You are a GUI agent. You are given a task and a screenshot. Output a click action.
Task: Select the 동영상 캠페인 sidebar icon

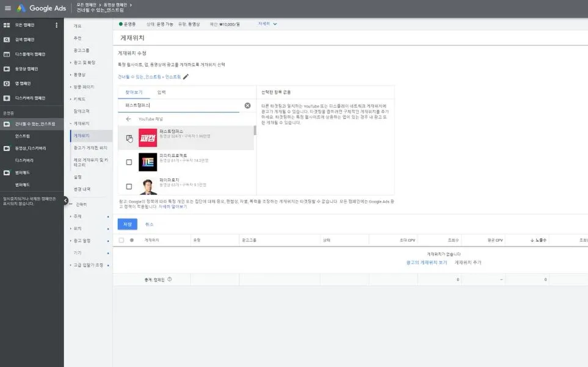click(6, 68)
